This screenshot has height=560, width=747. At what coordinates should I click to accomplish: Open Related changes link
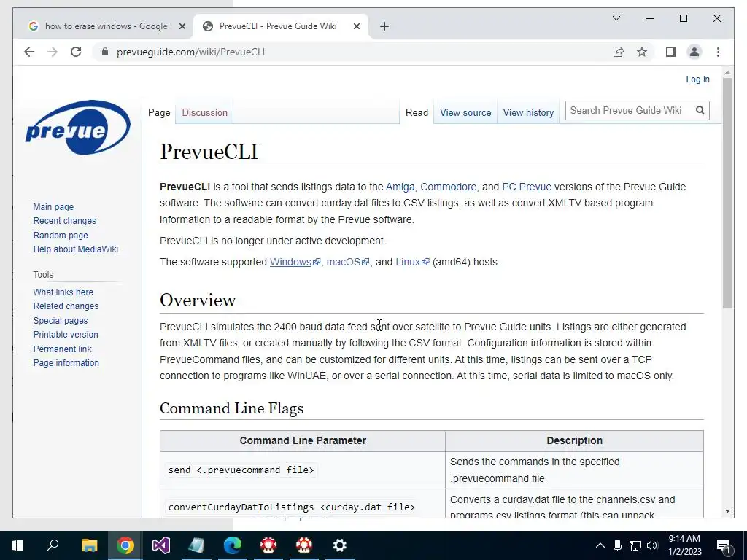66,306
